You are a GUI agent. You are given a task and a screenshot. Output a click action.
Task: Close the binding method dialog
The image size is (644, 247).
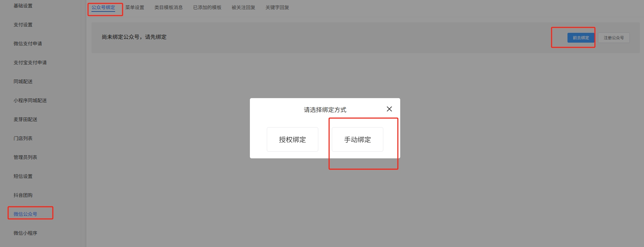pyautogui.click(x=389, y=109)
